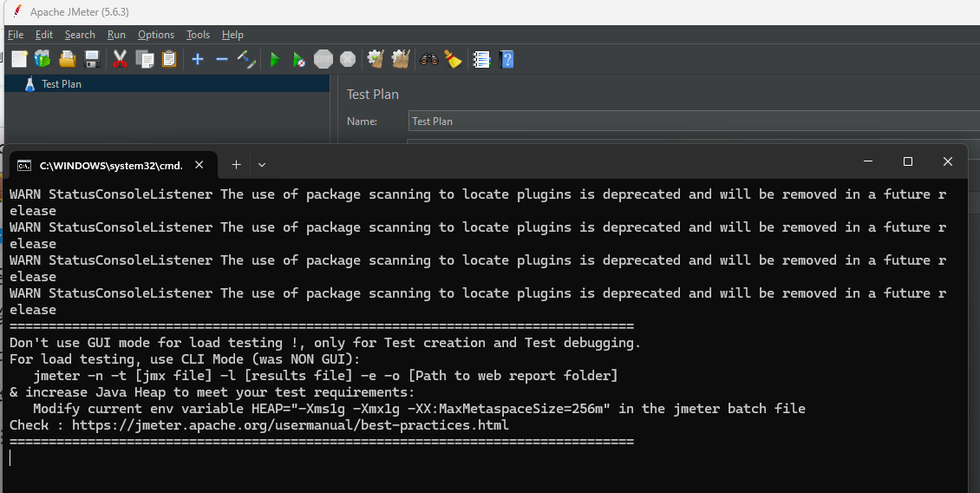Open the Options menu
Viewport: 980px width, 493px height.
(x=156, y=35)
